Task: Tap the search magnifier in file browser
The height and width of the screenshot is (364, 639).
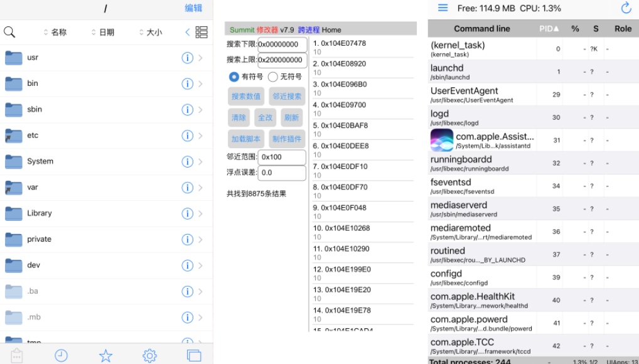Action: [9, 32]
